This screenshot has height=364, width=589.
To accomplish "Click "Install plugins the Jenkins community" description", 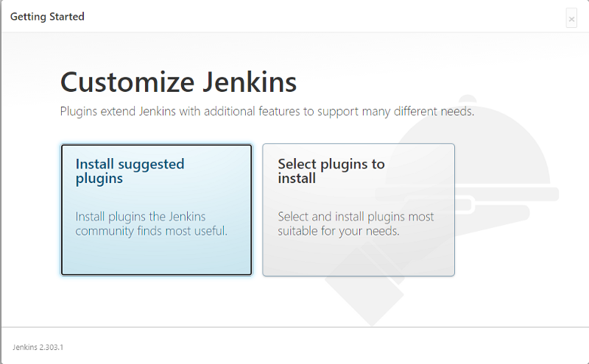I will point(141,216).
